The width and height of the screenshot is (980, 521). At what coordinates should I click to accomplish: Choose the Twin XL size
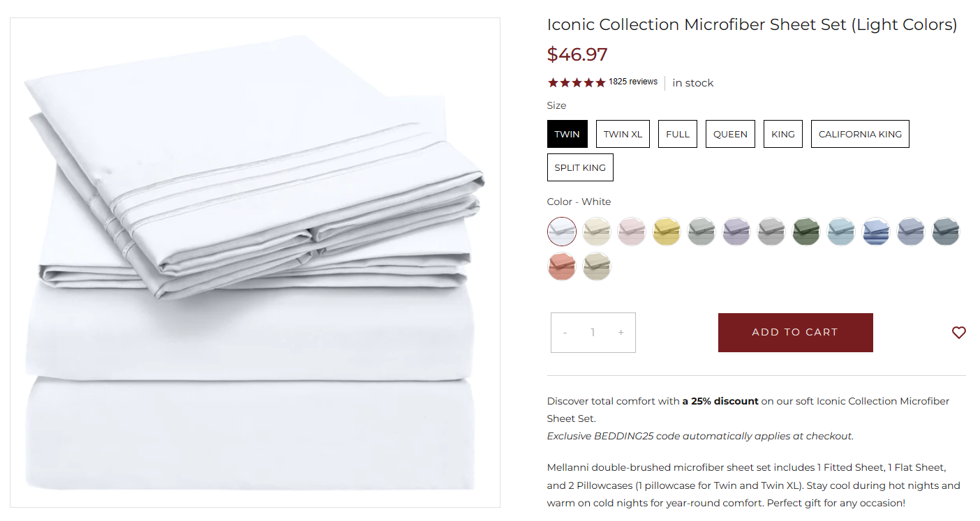pyautogui.click(x=623, y=134)
